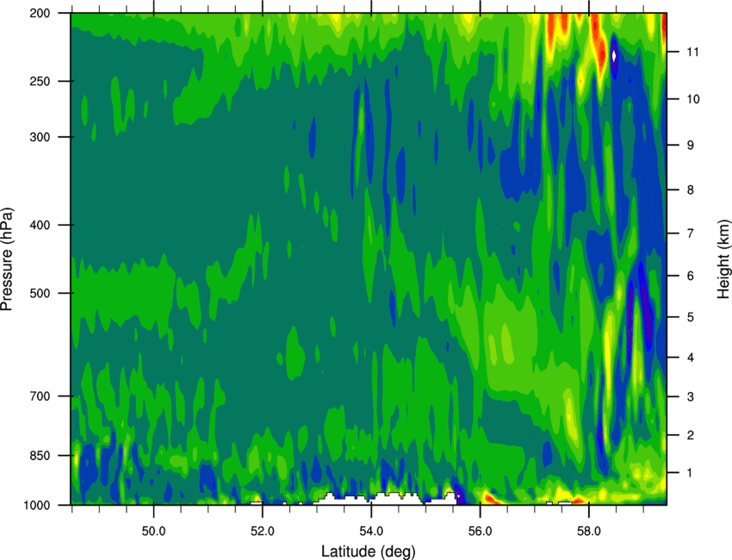Click the 500 pressure tick label
Image resolution: width=732 pixels, height=560 pixels.
coord(40,293)
